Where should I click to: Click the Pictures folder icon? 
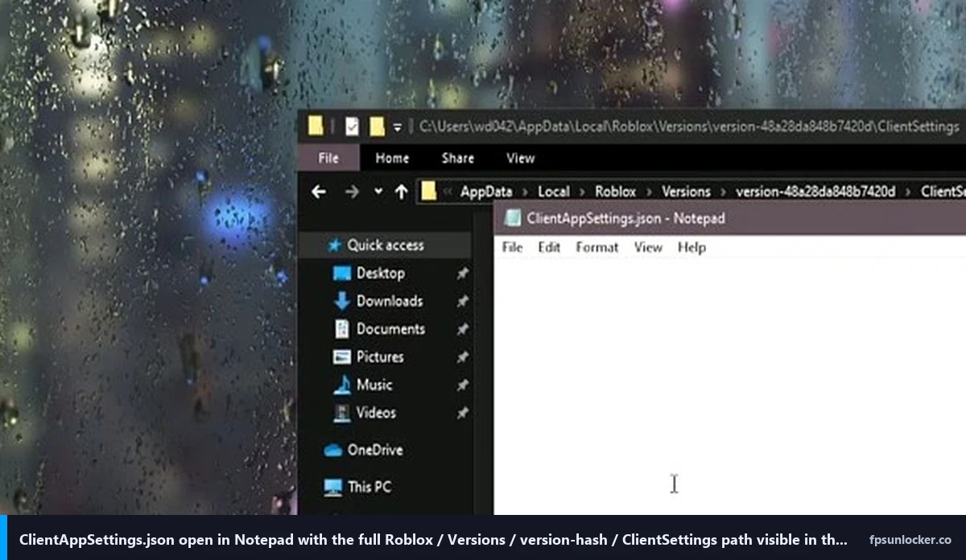(x=342, y=357)
